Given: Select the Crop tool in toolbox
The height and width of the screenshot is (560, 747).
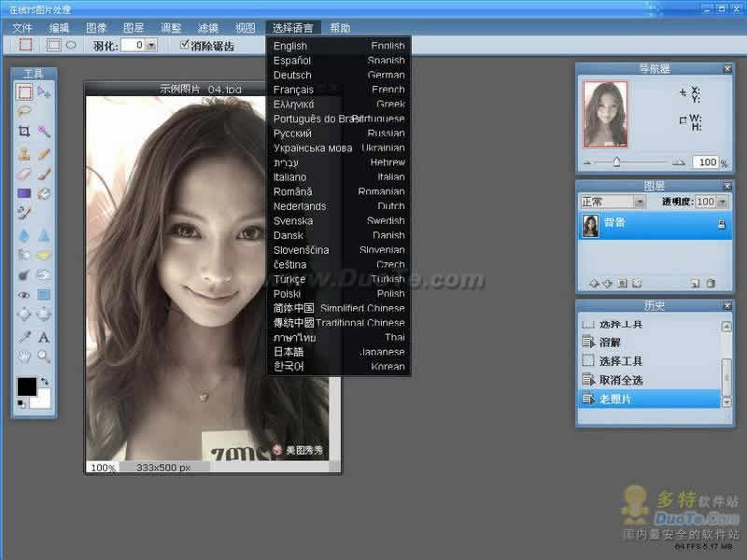Looking at the screenshot, I should [24, 132].
